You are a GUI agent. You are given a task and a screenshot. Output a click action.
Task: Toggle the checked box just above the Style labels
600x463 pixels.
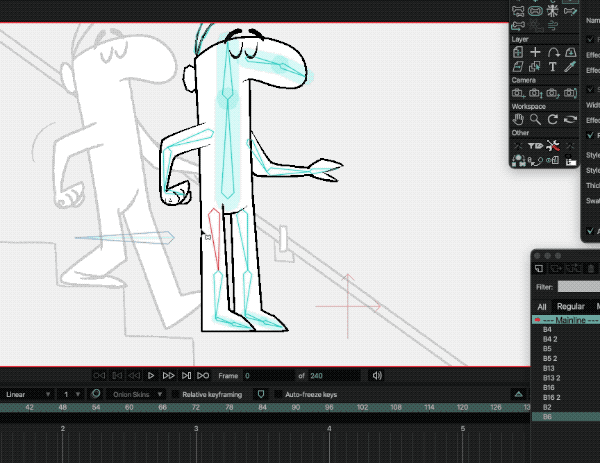pos(590,135)
